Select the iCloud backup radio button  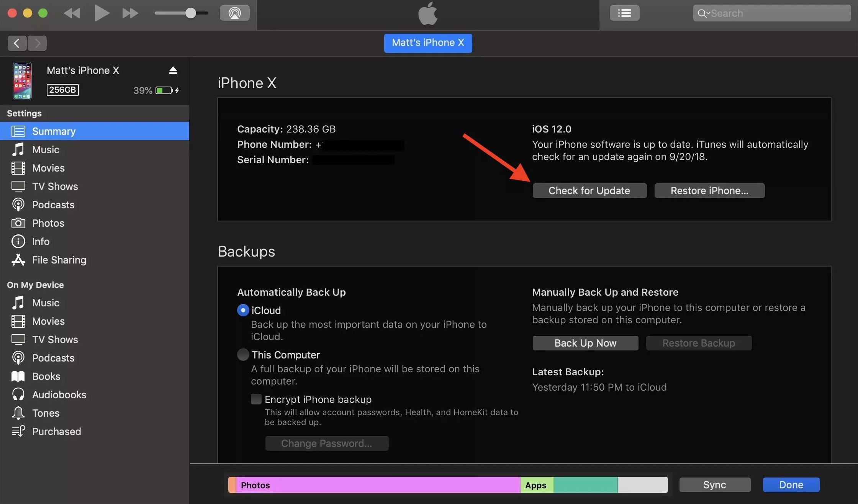click(243, 310)
